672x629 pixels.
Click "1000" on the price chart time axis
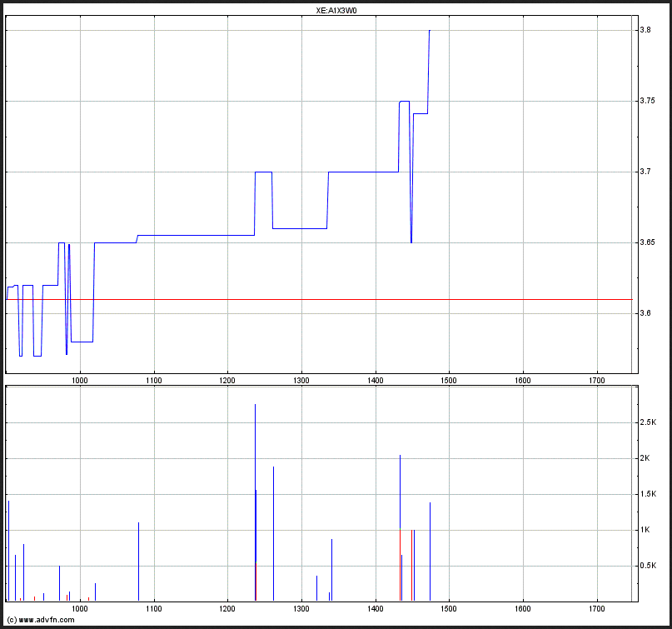tap(80, 380)
